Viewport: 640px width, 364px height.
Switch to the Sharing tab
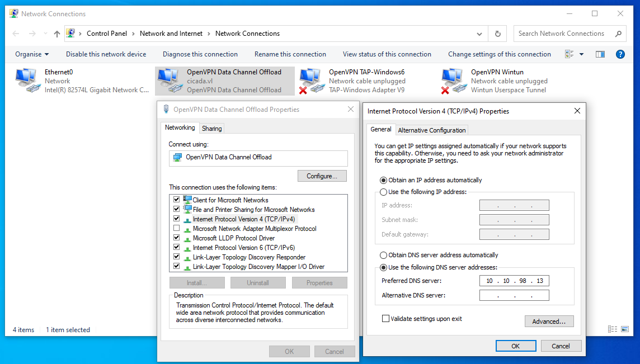pyautogui.click(x=212, y=129)
